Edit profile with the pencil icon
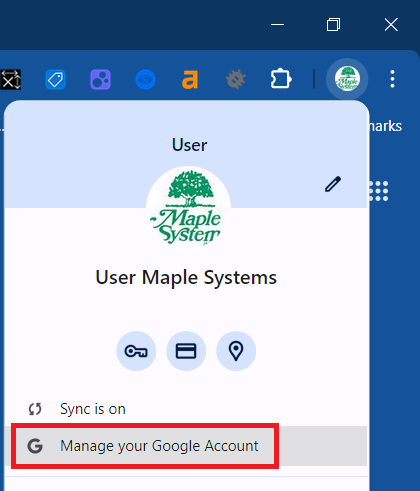The height and width of the screenshot is (491, 420). [x=333, y=184]
